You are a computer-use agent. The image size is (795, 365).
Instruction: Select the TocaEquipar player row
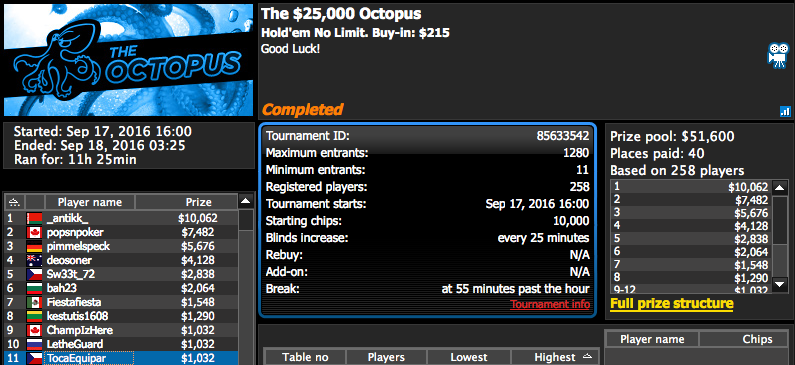point(121,358)
